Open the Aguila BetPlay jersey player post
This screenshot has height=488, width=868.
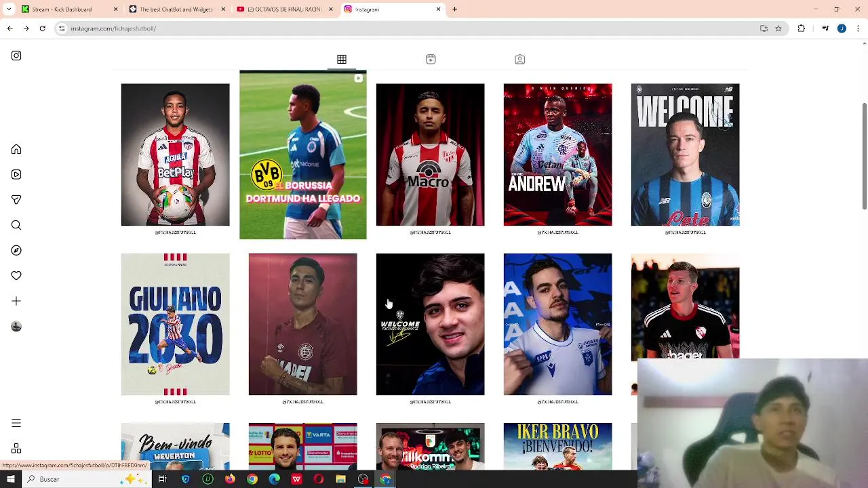point(176,155)
